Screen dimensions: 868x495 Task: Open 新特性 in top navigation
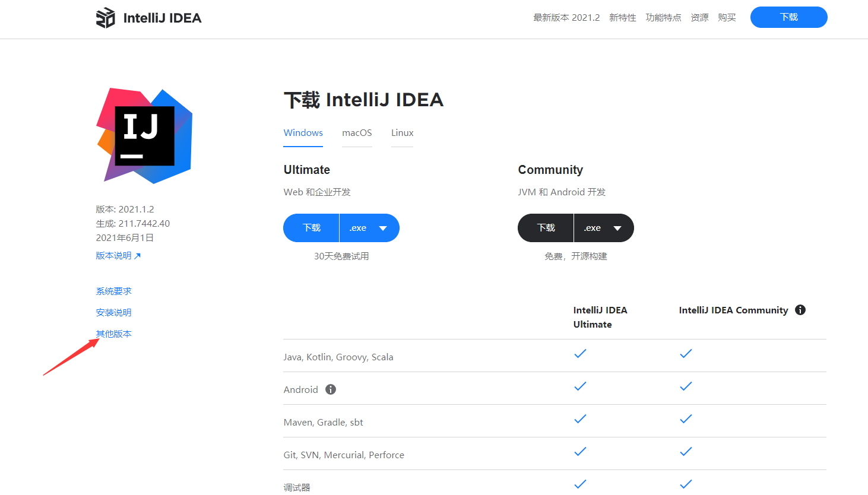(623, 18)
